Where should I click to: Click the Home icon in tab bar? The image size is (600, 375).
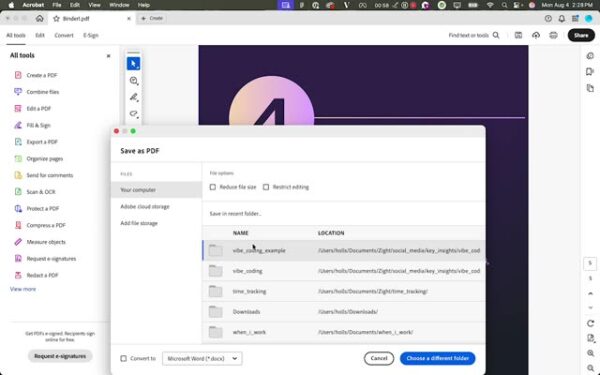click(39, 18)
